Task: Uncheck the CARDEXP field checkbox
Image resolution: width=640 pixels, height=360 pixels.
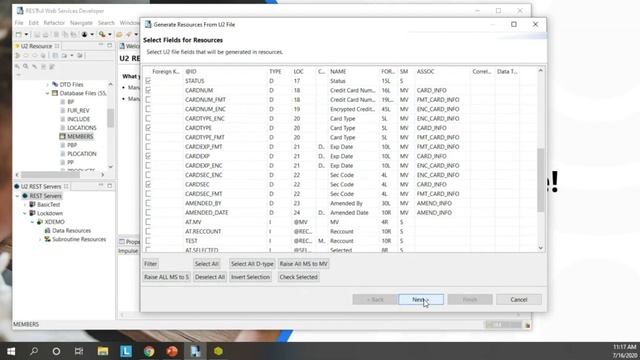Action: (148, 156)
